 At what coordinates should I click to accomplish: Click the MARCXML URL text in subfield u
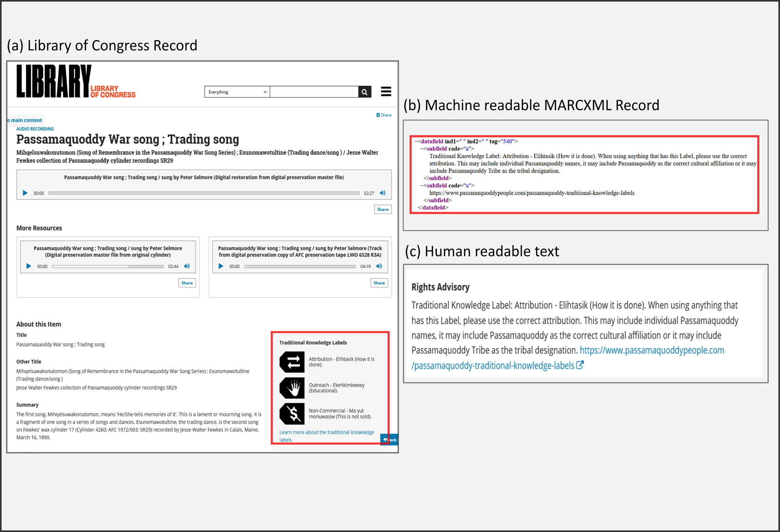532,193
